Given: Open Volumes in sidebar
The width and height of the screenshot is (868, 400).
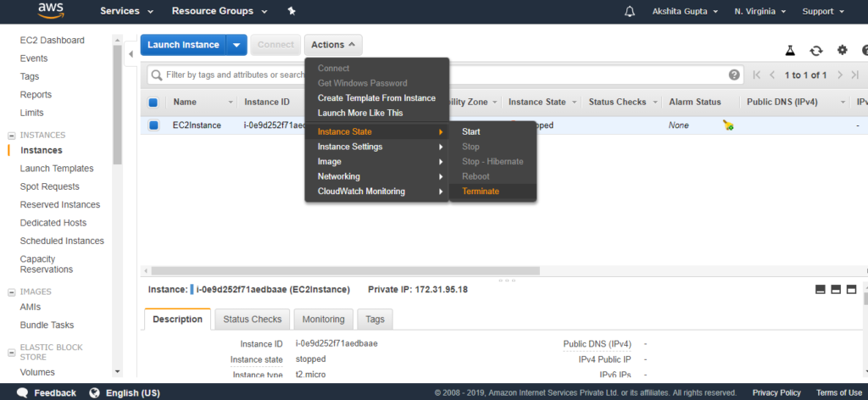Looking at the screenshot, I should coord(37,372).
